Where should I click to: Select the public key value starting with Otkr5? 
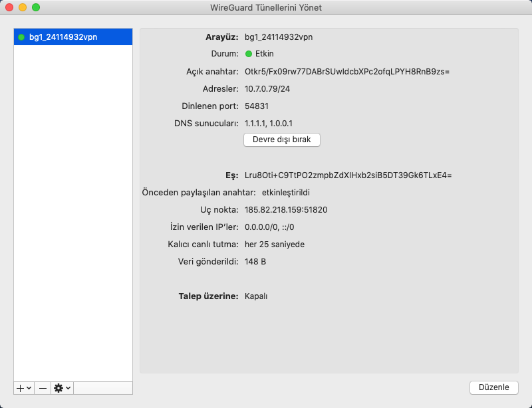347,72
